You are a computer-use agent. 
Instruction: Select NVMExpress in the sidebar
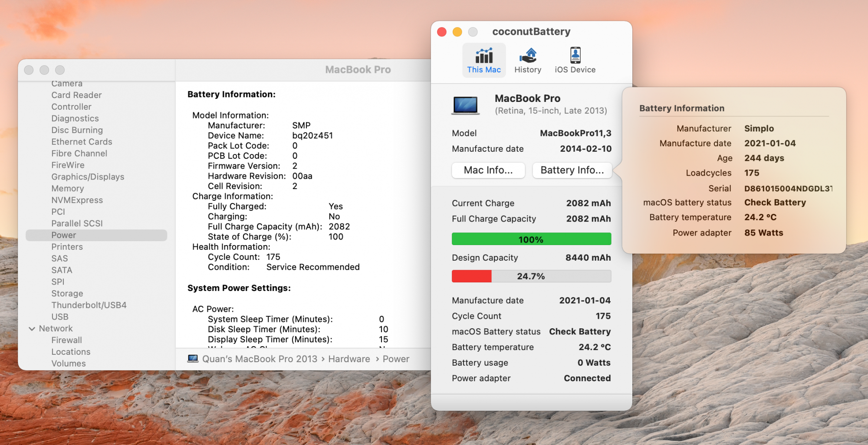click(77, 200)
